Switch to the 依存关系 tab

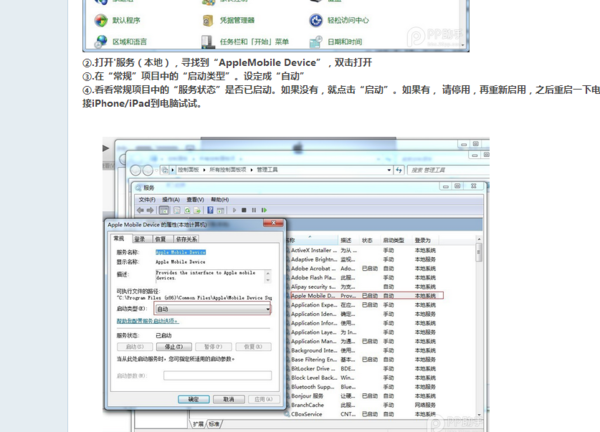(186, 239)
